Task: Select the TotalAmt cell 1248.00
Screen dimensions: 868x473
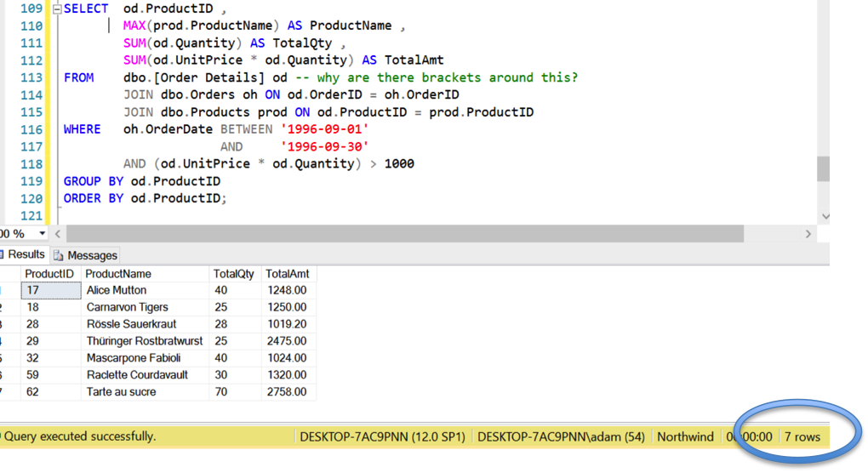Action: click(288, 290)
